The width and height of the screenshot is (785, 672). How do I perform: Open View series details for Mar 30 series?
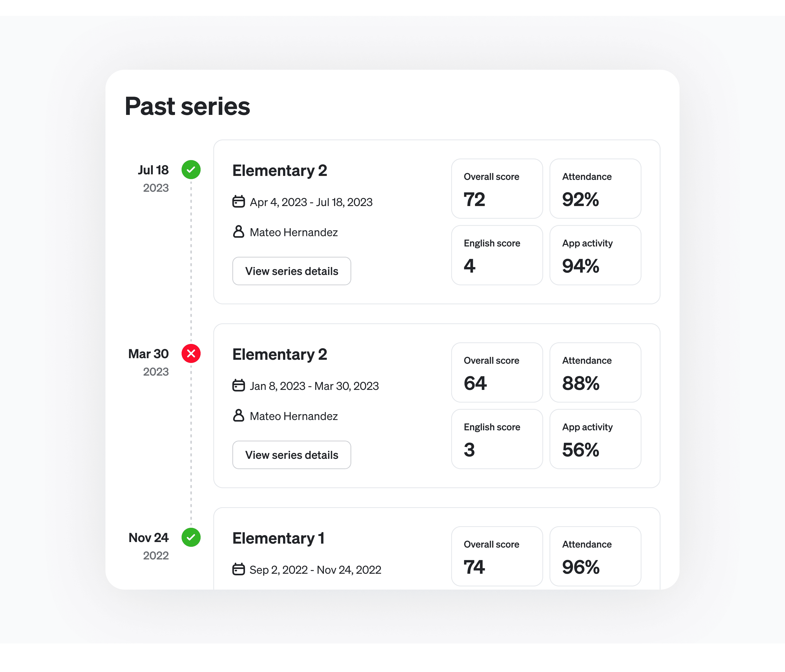pos(292,455)
